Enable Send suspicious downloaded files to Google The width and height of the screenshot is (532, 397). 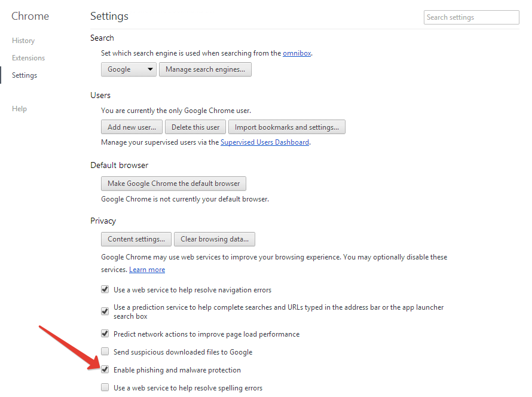coord(105,352)
